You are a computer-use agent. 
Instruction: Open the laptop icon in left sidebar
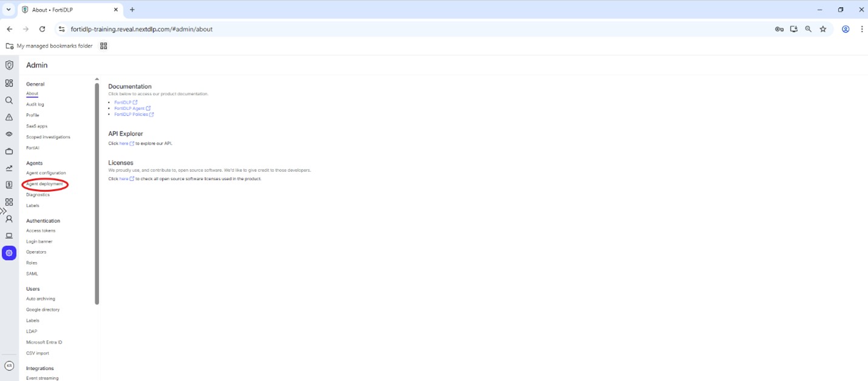(x=9, y=236)
